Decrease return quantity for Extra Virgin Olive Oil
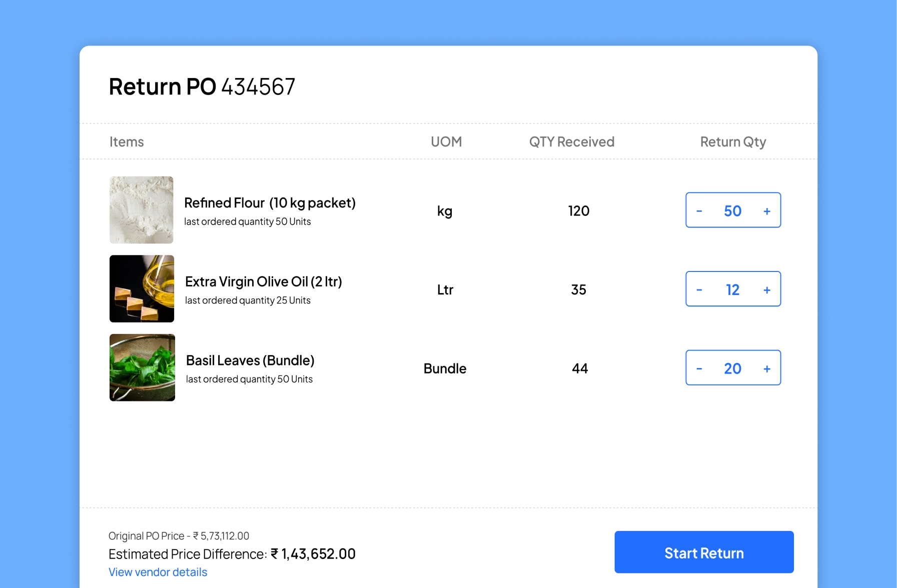This screenshot has height=588, width=897. (699, 290)
